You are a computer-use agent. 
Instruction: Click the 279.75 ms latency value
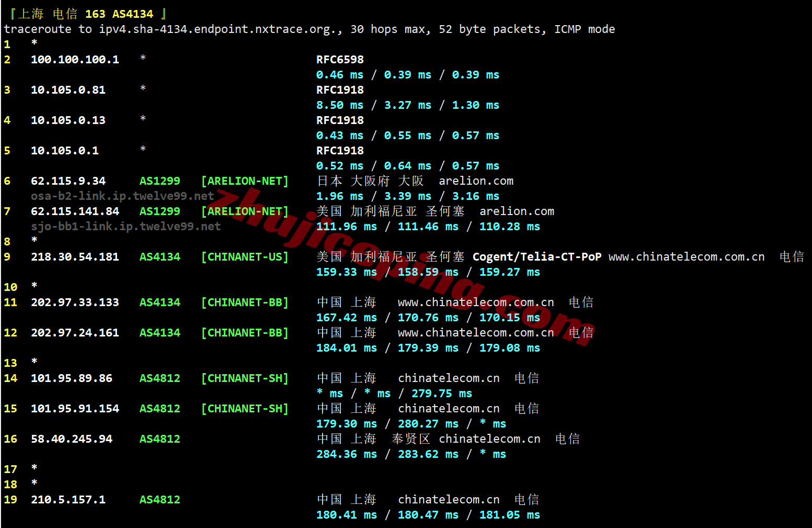(x=441, y=394)
